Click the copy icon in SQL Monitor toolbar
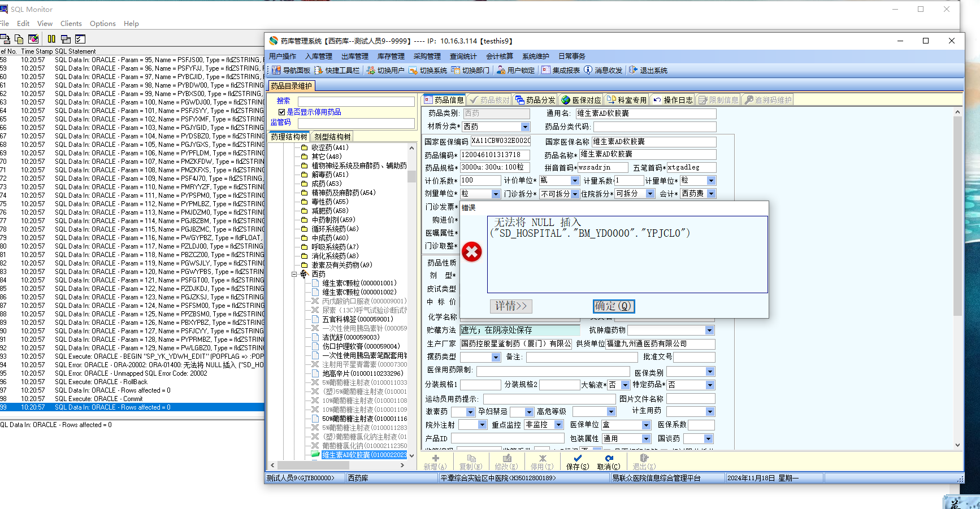The image size is (980, 509). tap(19, 39)
